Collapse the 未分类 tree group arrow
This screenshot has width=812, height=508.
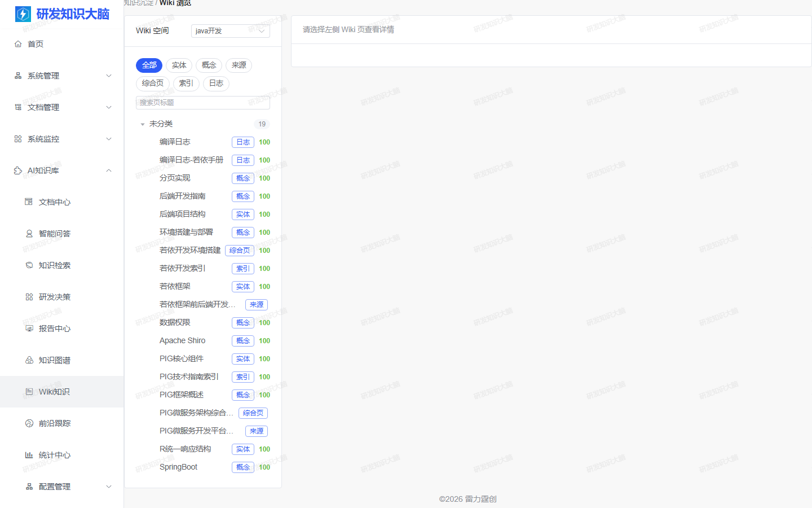click(143, 124)
